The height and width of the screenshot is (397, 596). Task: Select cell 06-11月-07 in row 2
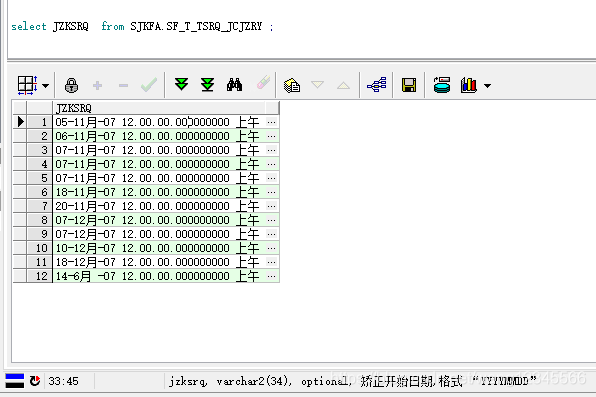point(159,136)
